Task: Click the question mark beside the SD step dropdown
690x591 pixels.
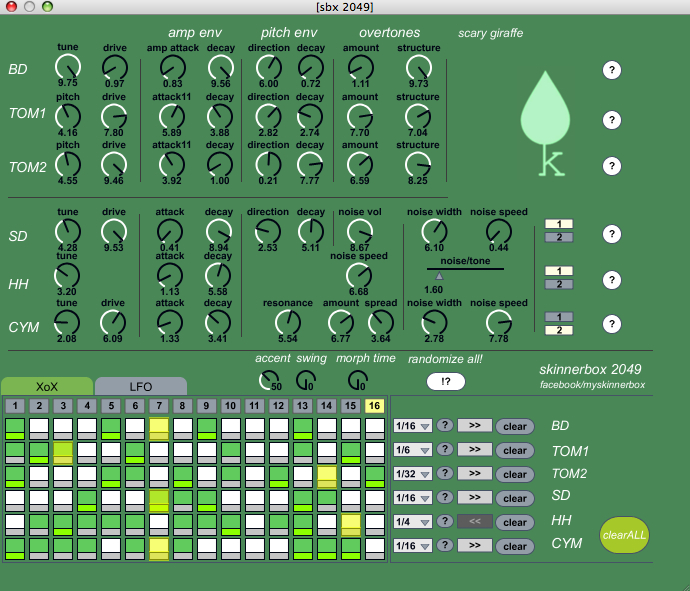Action: click(446, 498)
